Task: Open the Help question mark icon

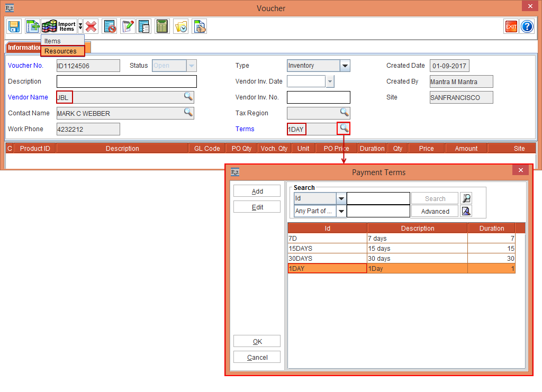Action: click(x=527, y=26)
